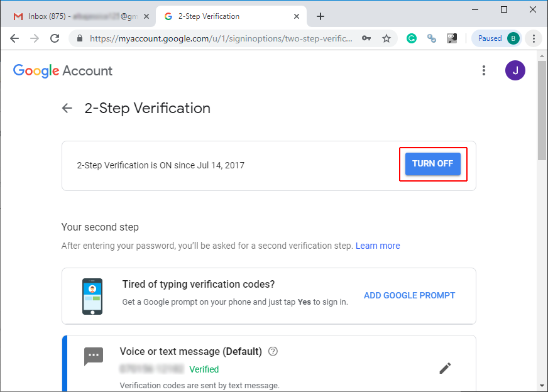This screenshot has width=548, height=392.
Task: Open the purple J account avatar
Action: 515,70
